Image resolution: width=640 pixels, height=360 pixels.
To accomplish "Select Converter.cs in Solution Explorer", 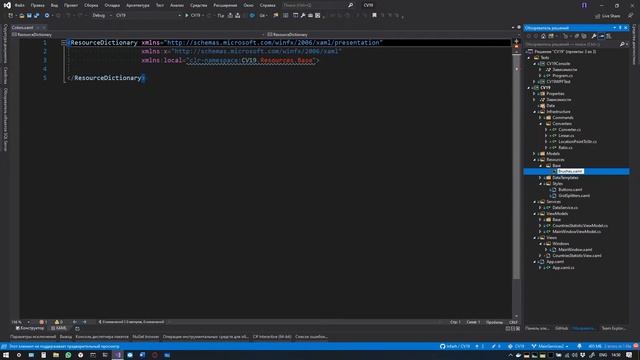I will [569, 129].
